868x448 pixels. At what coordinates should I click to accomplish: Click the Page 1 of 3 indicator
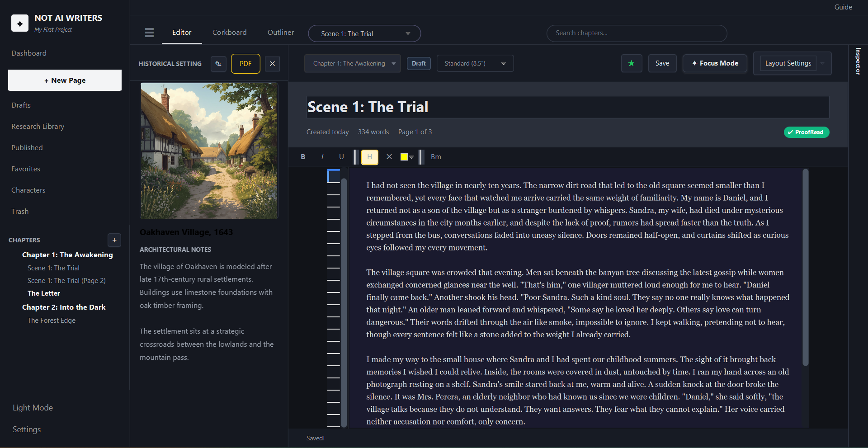(x=415, y=132)
